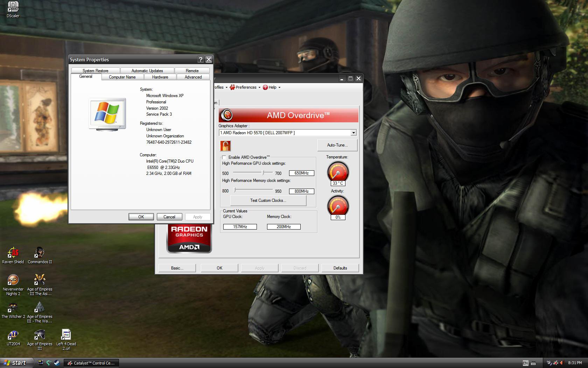Screen dimensions: 588x368
Task: Click the Basic... button in Catalyst
Action: pos(177,268)
